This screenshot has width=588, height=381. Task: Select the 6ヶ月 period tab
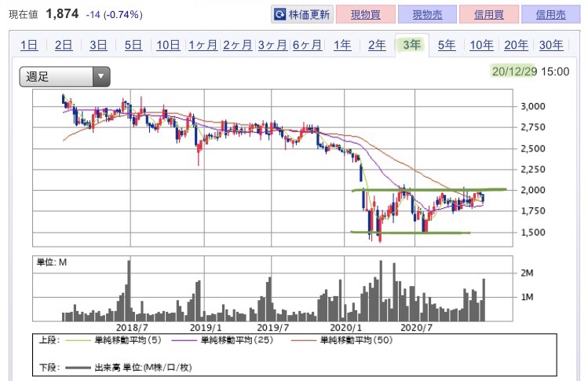click(x=307, y=45)
